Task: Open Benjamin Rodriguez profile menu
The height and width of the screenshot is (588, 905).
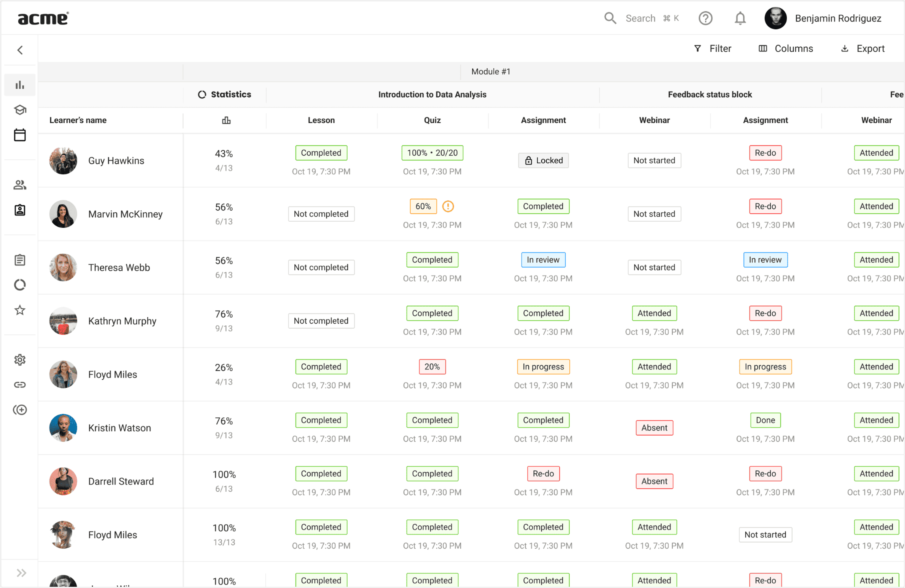Action: point(823,18)
